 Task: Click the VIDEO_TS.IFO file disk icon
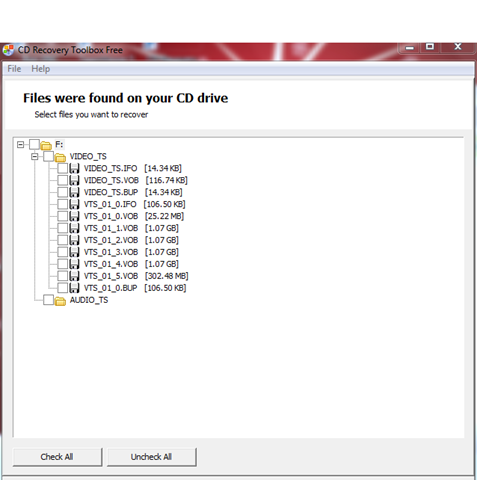pos(74,168)
